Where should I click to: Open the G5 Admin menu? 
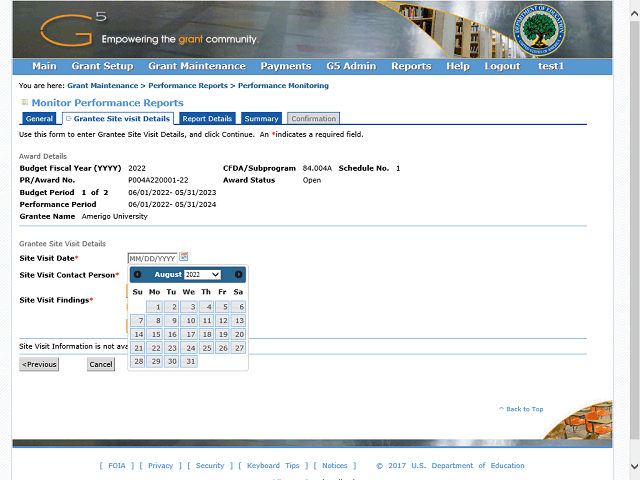351,66
